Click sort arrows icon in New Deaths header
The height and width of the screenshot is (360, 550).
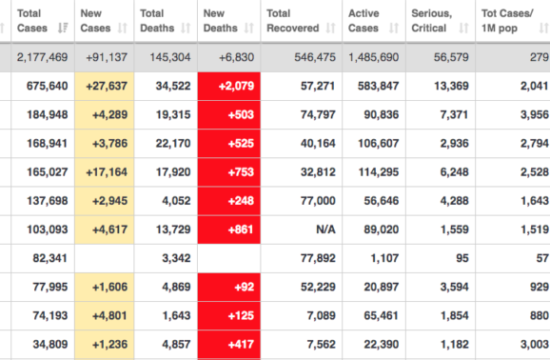click(249, 28)
